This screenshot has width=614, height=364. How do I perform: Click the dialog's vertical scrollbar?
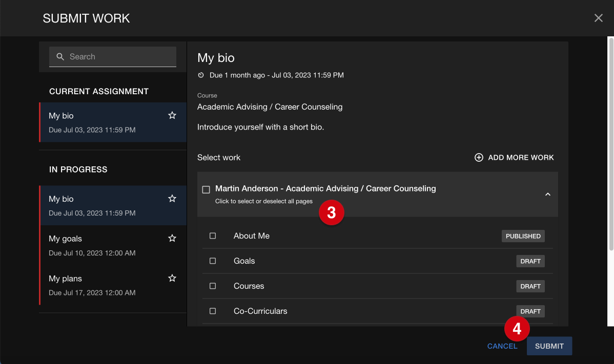point(610,145)
